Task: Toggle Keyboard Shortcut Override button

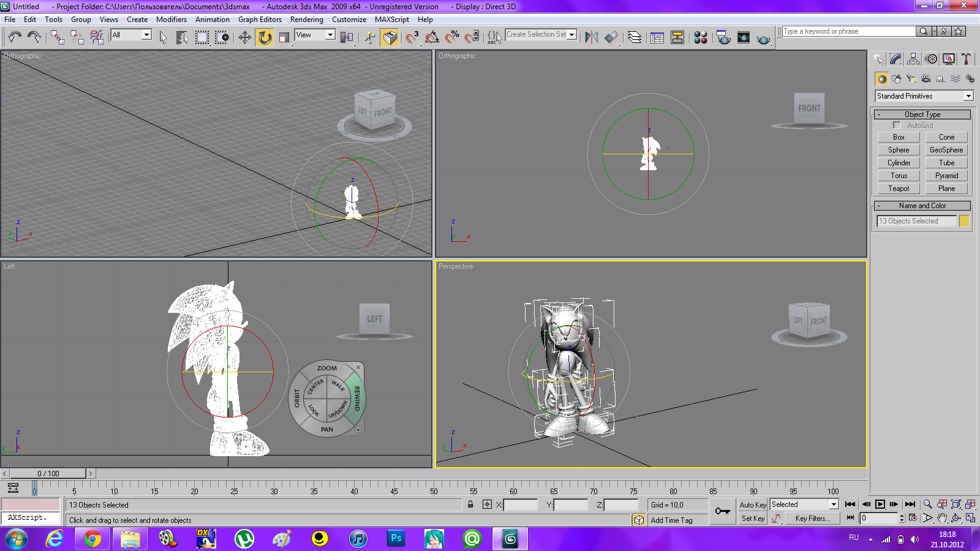Action: click(x=390, y=37)
